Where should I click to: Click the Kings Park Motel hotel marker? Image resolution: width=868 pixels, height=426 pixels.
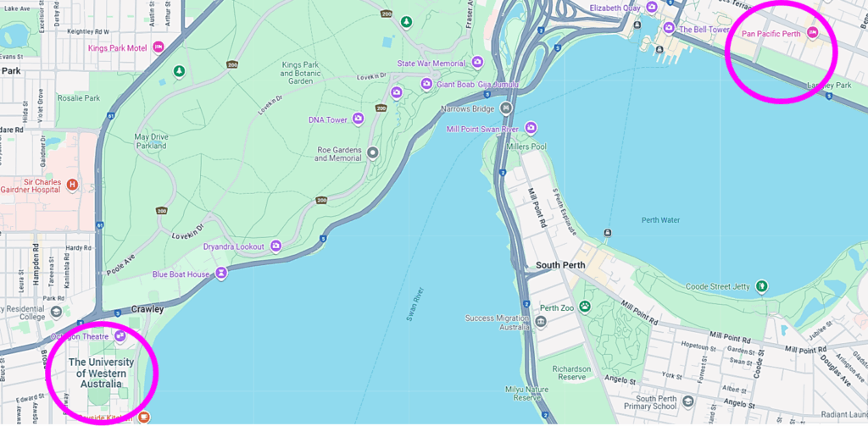point(159,47)
